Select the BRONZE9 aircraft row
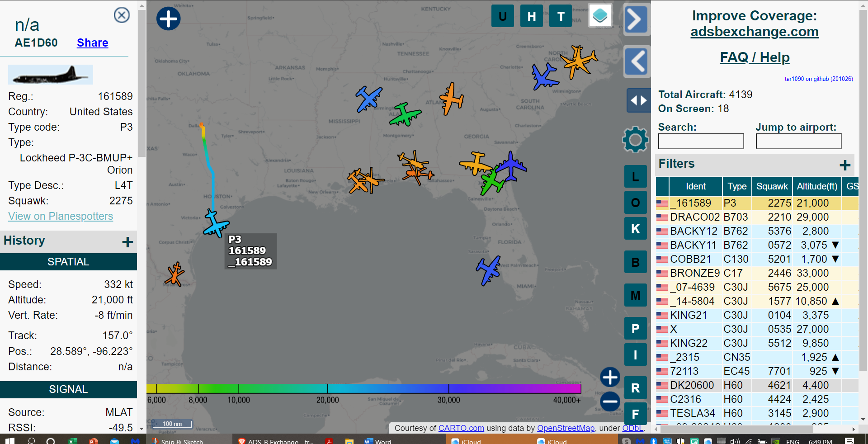 [x=757, y=273]
